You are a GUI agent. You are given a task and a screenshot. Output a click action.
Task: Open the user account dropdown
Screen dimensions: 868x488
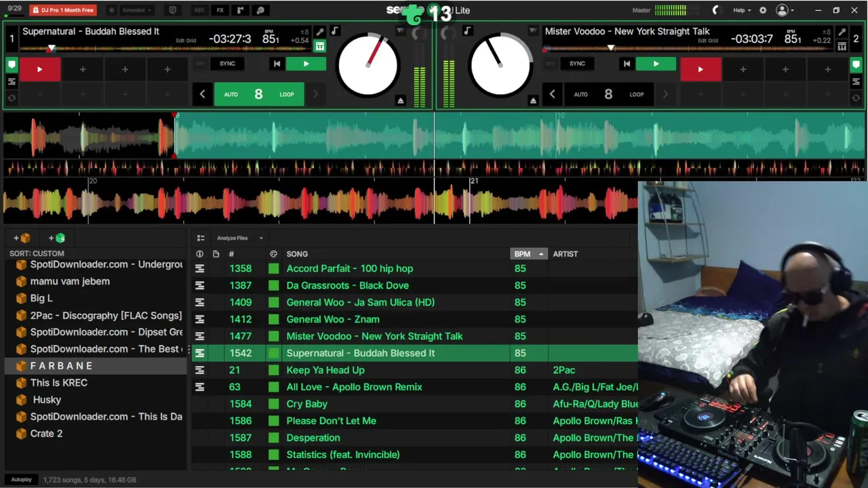coord(785,10)
